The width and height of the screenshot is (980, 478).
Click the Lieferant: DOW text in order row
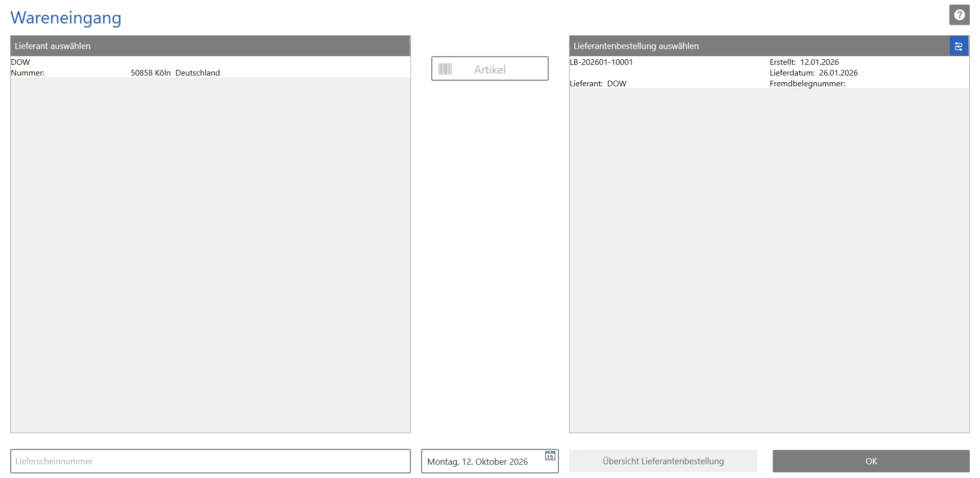598,84
